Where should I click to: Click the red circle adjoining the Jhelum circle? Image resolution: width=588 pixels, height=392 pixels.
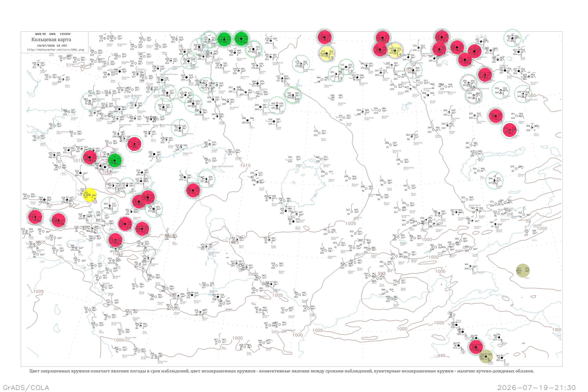476,347
